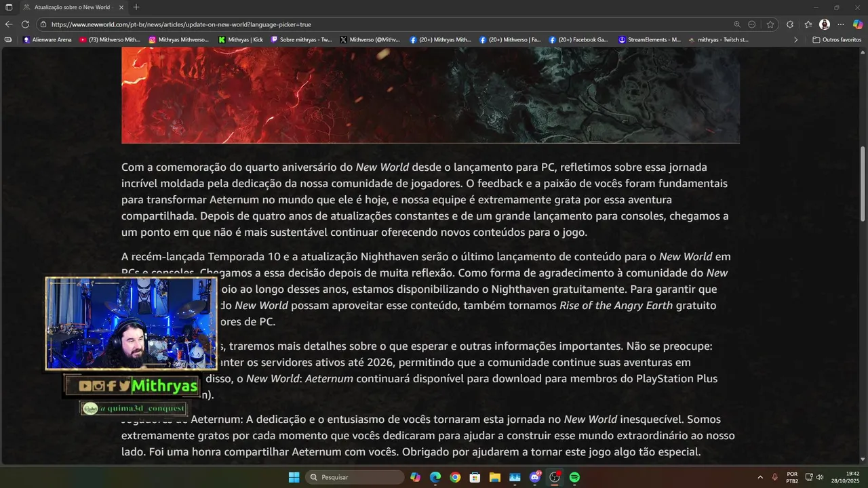The height and width of the screenshot is (488, 868).
Task: Open Copilot in the browser toolbar
Action: [x=858, y=24]
